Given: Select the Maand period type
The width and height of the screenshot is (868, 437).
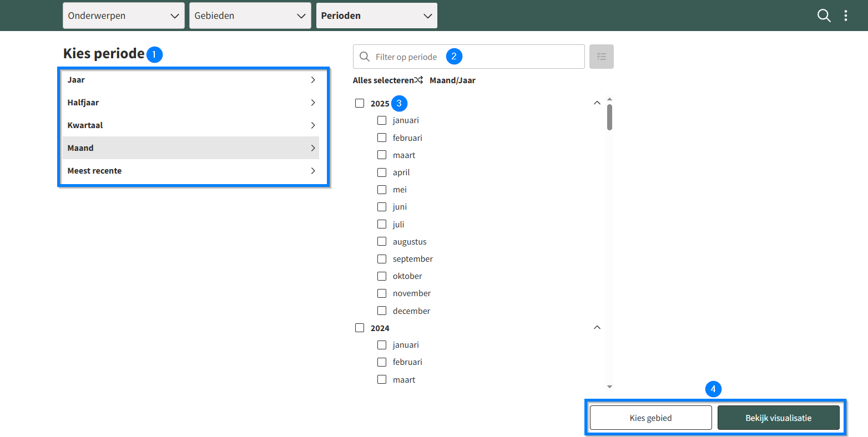Looking at the screenshot, I should click(x=191, y=148).
